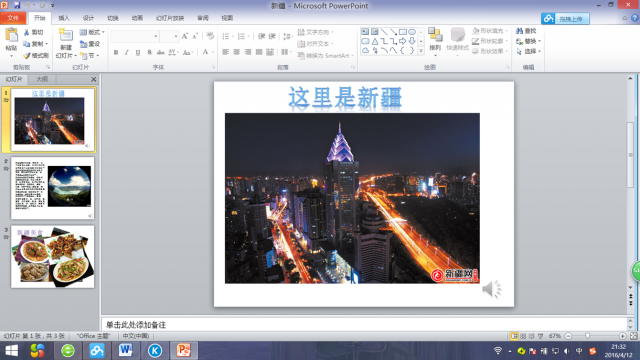
Task: Select the Rectangle shape in the gallery
Action: [x=402, y=32]
